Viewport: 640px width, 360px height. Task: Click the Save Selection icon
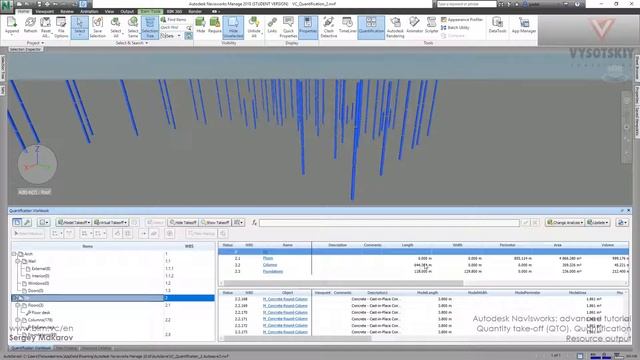click(x=98, y=26)
